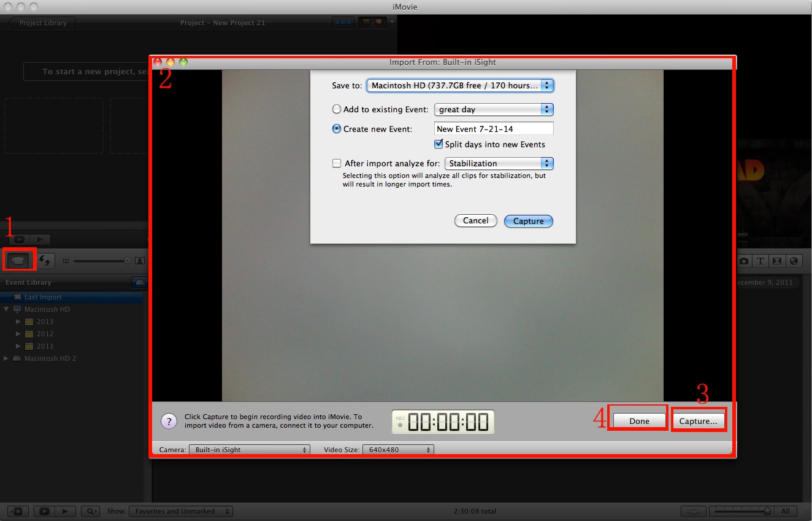The height and width of the screenshot is (521, 812).
Task: Click Cancel in the import sheet
Action: (x=476, y=220)
